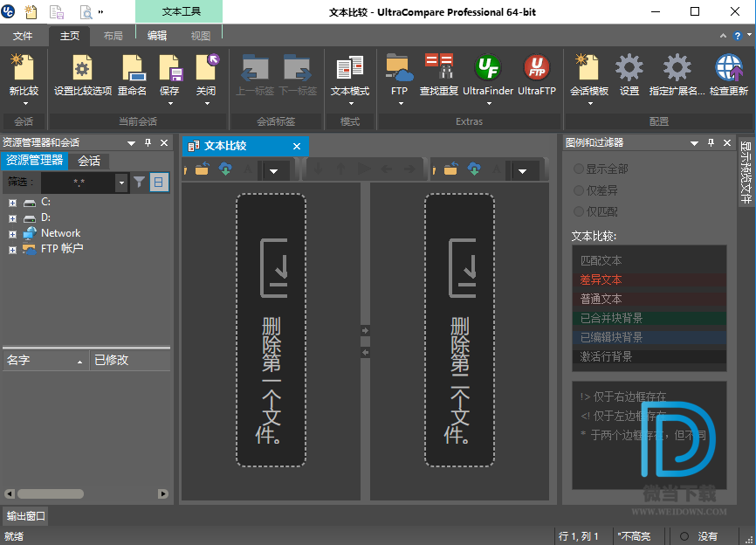Screen dimensions: 756x545
Task: Select the 仅匹配 radio button
Action: tap(579, 211)
